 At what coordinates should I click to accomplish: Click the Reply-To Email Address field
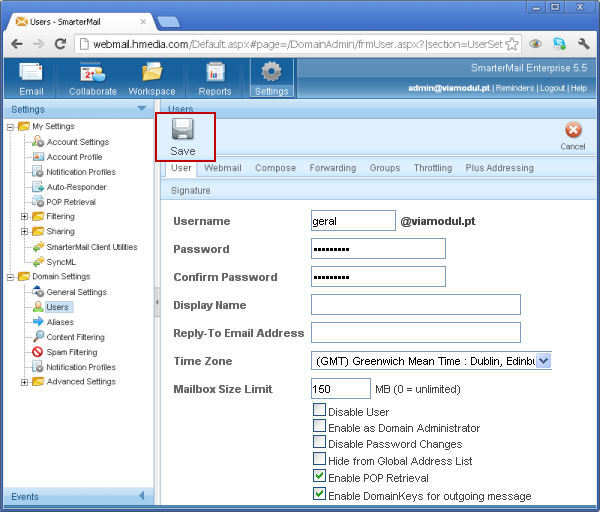pyautogui.click(x=416, y=333)
